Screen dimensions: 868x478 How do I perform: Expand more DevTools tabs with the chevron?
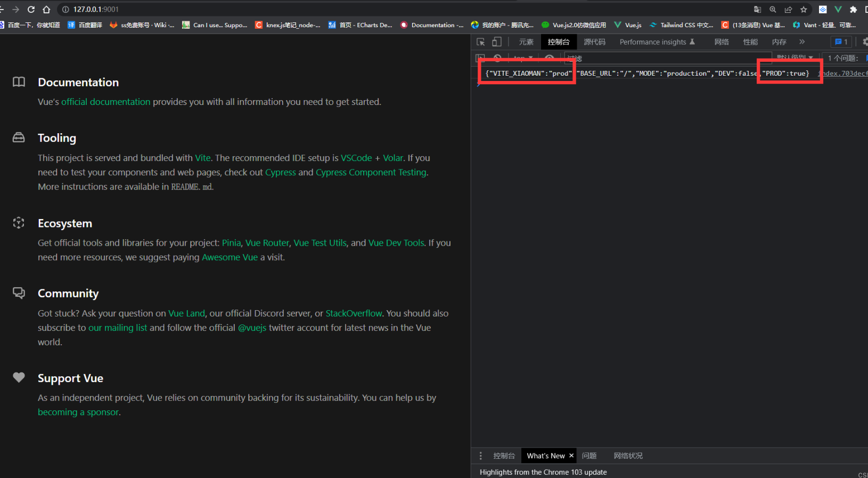pyautogui.click(x=802, y=42)
